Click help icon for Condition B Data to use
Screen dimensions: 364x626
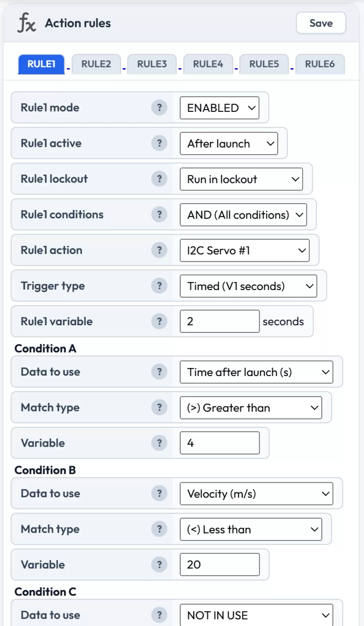pos(159,493)
